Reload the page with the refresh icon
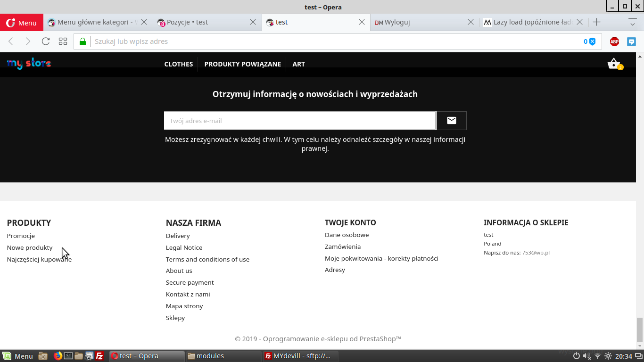644x362 pixels. tap(46, 41)
